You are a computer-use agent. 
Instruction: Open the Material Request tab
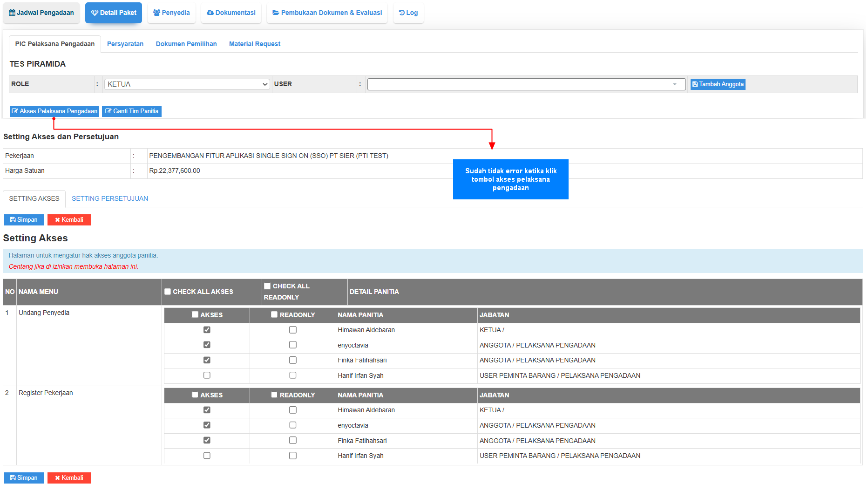(x=255, y=44)
